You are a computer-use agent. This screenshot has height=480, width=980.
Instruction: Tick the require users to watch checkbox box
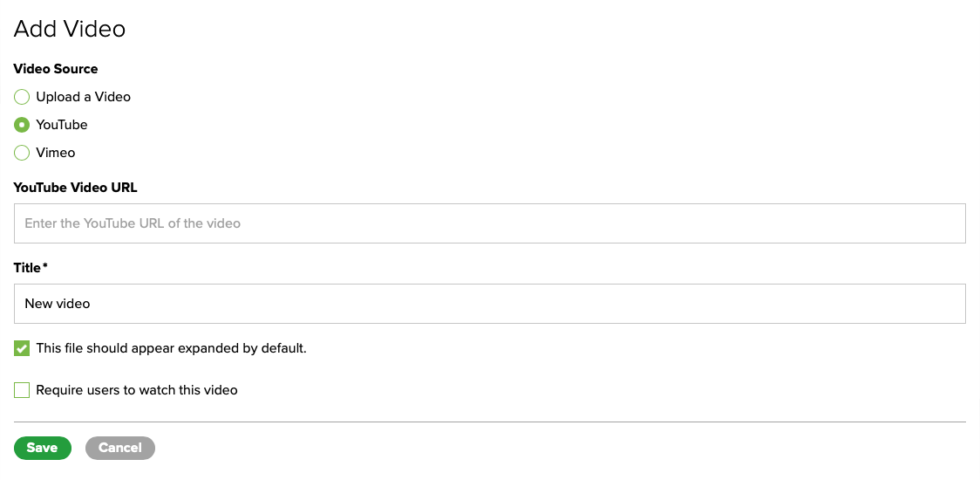[x=22, y=390]
